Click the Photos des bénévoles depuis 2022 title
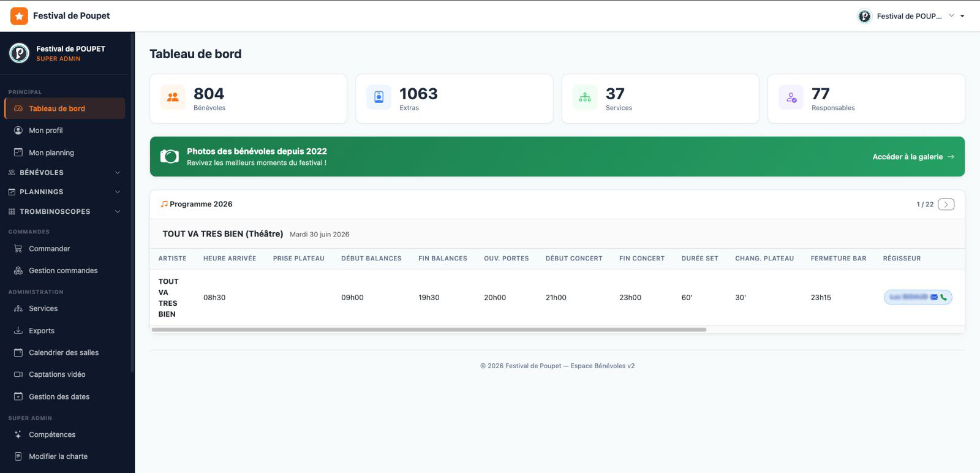 tap(257, 151)
